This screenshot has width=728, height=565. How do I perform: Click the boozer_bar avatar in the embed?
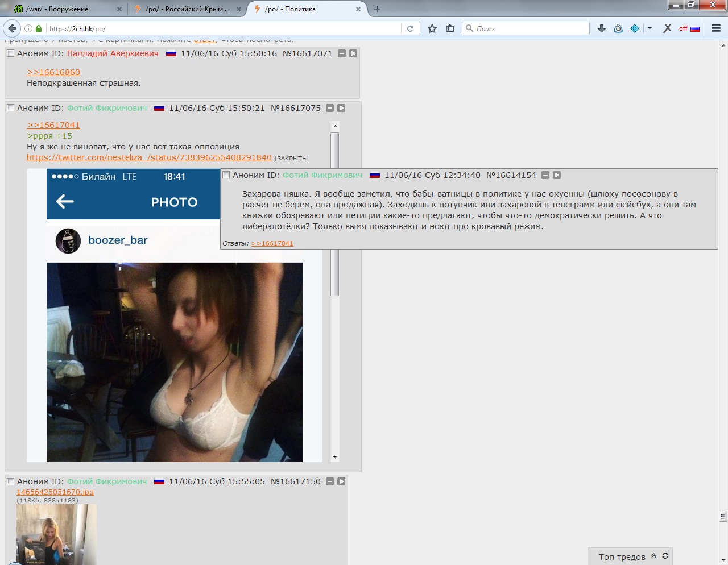(68, 241)
